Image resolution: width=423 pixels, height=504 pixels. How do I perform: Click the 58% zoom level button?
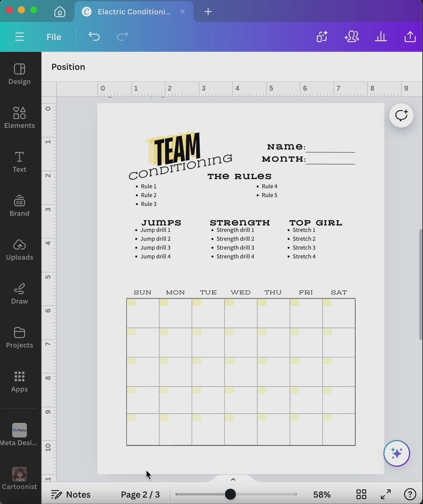point(322,494)
